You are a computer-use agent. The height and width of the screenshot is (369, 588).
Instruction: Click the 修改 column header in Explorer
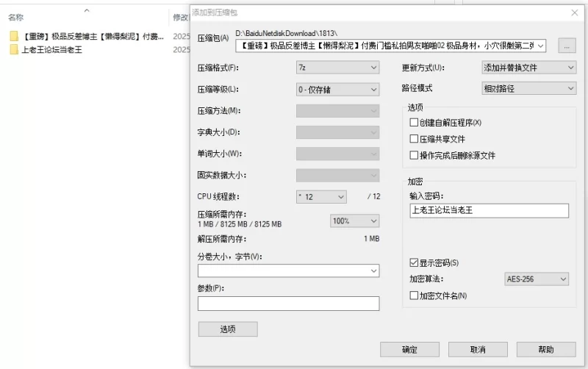point(180,17)
